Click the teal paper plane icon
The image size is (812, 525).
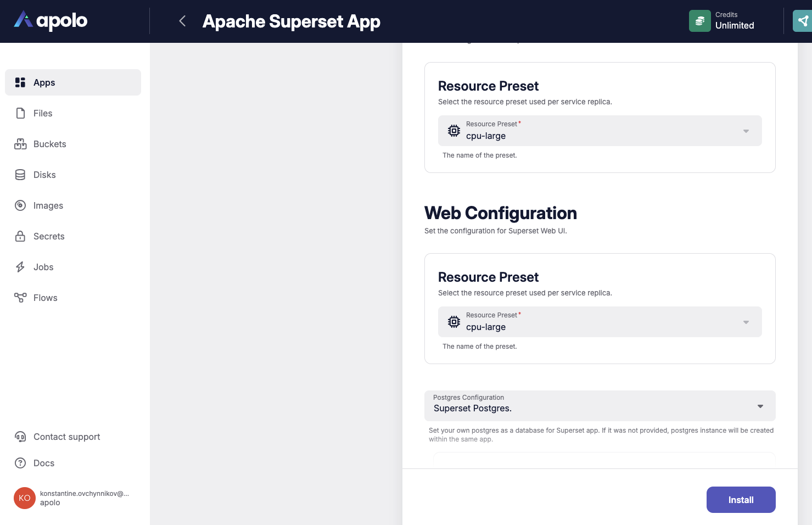tap(803, 21)
